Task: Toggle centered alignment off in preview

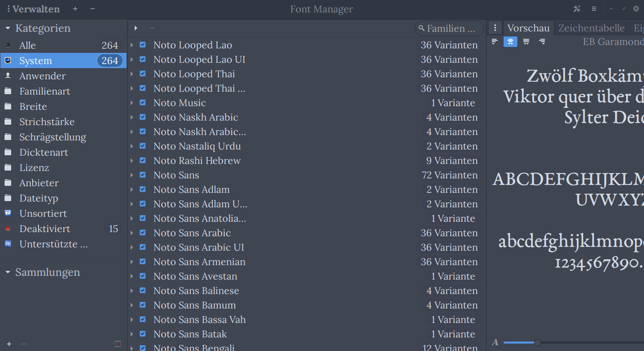Action: coord(510,41)
